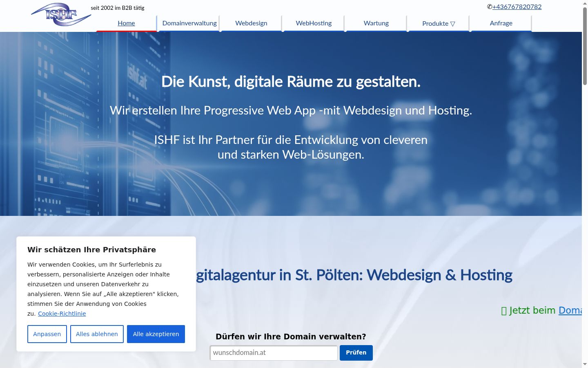
Task: Accept cookies with Alle akzeptieren
Action: pyautogui.click(x=156, y=334)
